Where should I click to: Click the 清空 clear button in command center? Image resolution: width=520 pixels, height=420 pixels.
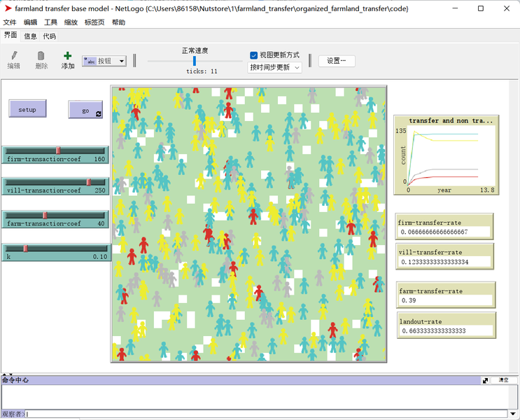click(x=503, y=380)
